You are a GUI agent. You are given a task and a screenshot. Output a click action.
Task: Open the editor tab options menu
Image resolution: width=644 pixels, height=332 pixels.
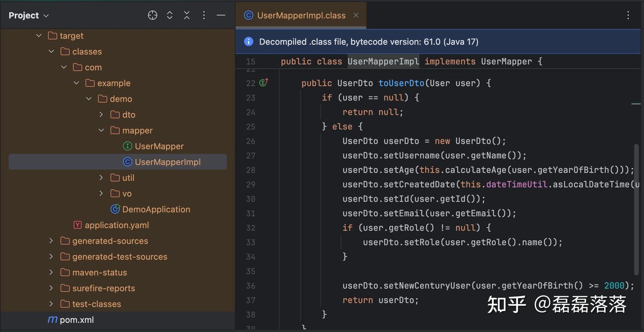click(628, 15)
